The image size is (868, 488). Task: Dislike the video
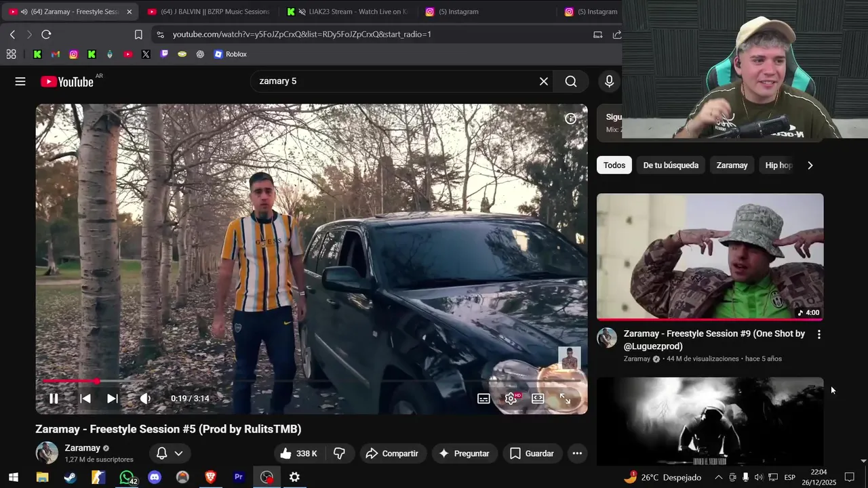click(x=340, y=453)
